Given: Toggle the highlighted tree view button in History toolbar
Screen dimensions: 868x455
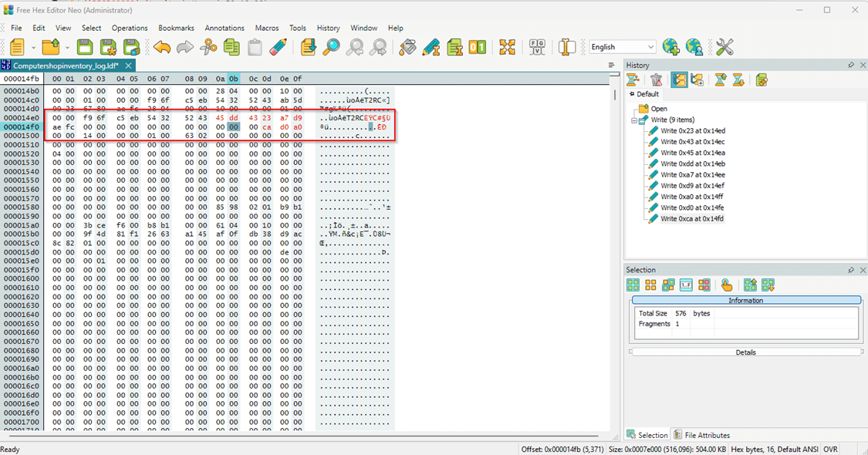Looking at the screenshot, I should tap(679, 79).
